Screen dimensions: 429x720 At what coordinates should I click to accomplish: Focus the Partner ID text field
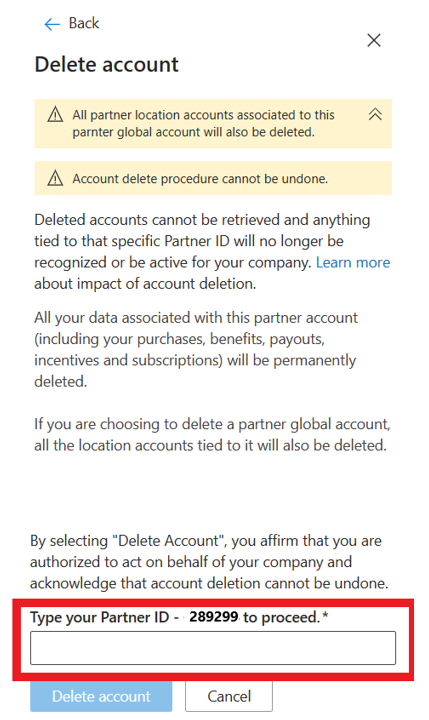point(213,647)
